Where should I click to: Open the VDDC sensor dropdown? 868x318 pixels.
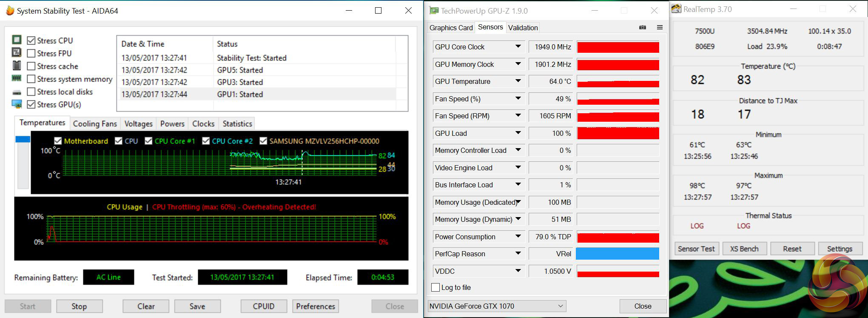[518, 271]
